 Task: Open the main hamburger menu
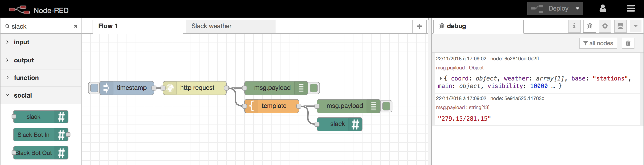[x=631, y=9]
